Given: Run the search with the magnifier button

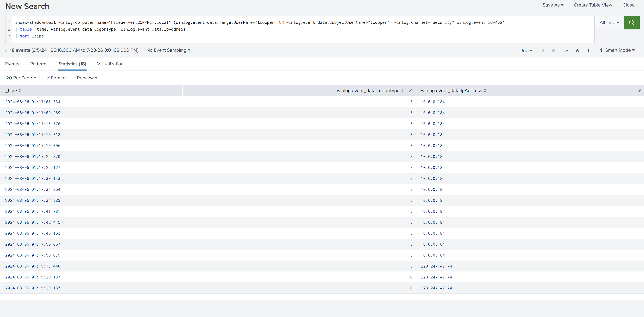Looking at the screenshot, I should [631, 22].
